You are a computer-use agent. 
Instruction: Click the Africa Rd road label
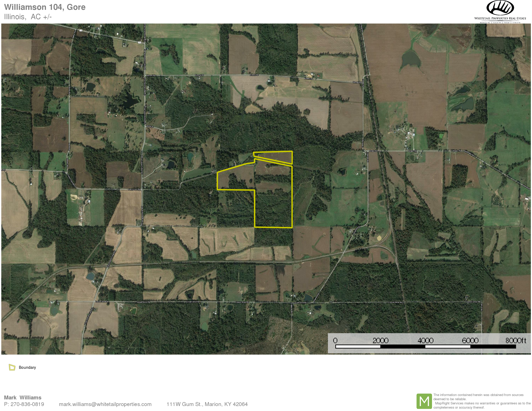482,307
